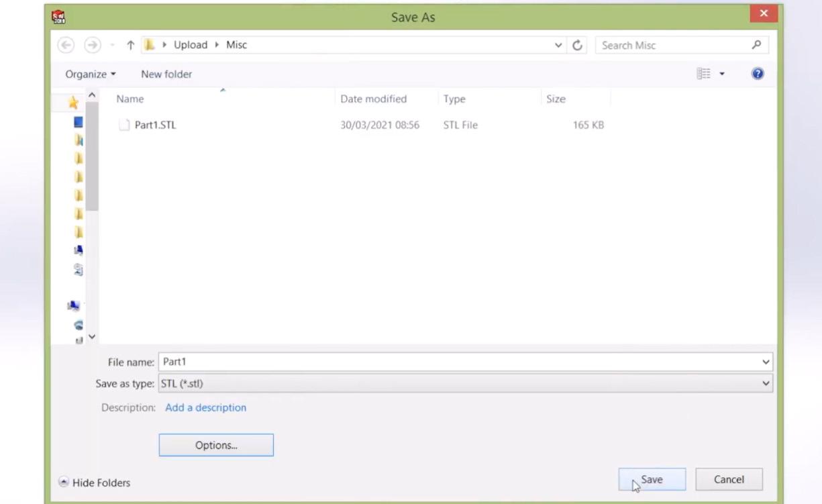Image resolution: width=822 pixels, height=504 pixels.
Task: Click the navigation pane scrollbar thumb
Action: pyautogui.click(x=92, y=156)
